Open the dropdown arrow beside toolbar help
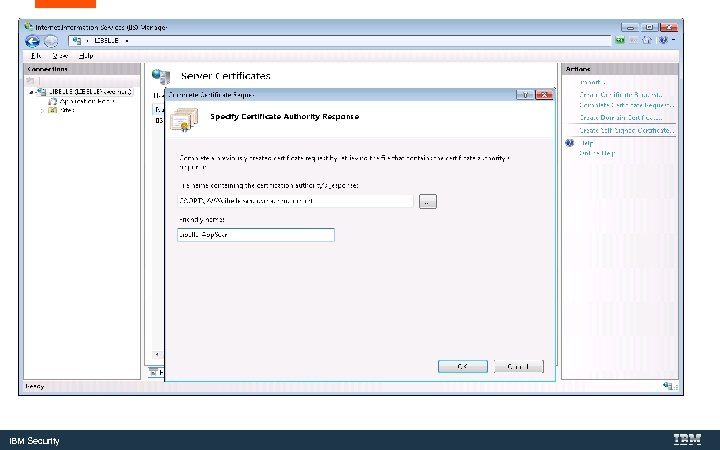 tap(674, 40)
